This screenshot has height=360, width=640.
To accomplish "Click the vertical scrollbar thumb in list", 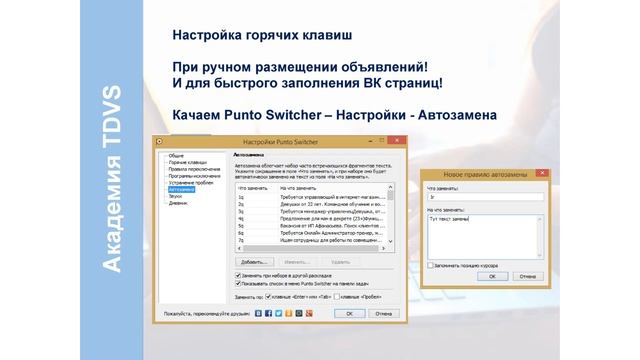I will pos(390,196).
